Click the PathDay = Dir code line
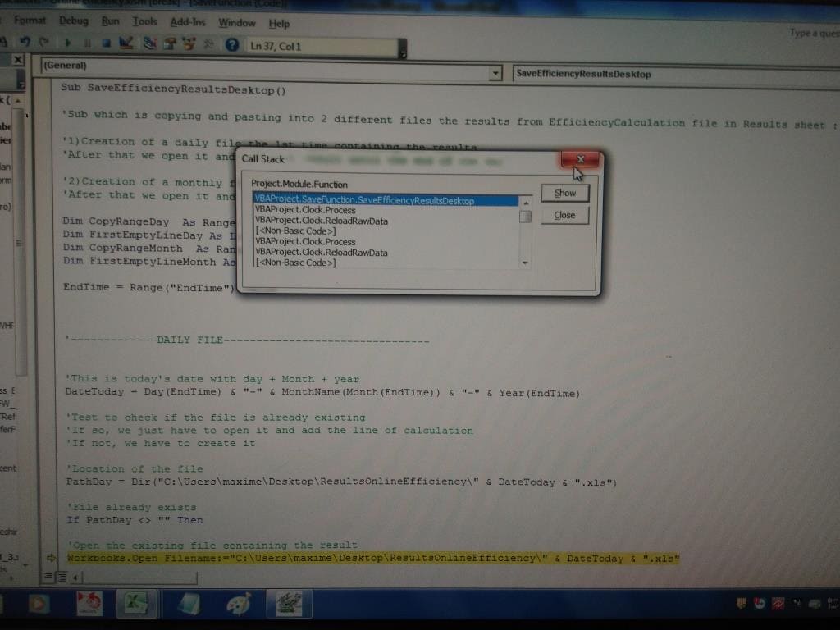 click(x=342, y=482)
